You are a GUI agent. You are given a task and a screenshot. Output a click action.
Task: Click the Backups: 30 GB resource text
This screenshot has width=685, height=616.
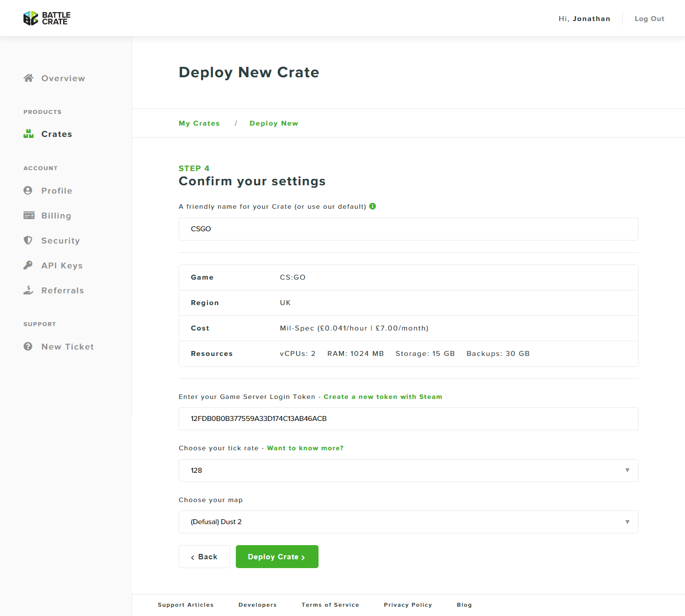pos(498,353)
